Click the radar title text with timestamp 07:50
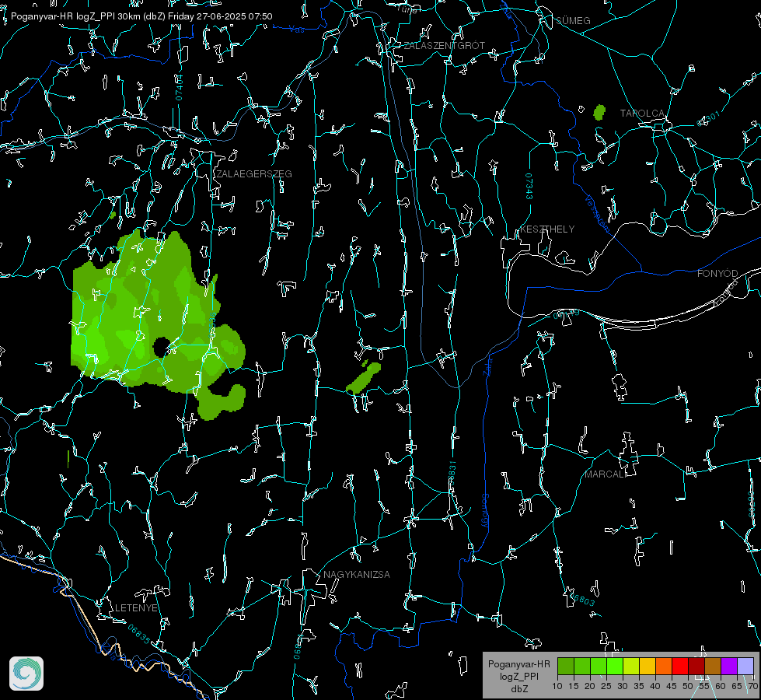The height and width of the screenshot is (700, 761). 141,16
